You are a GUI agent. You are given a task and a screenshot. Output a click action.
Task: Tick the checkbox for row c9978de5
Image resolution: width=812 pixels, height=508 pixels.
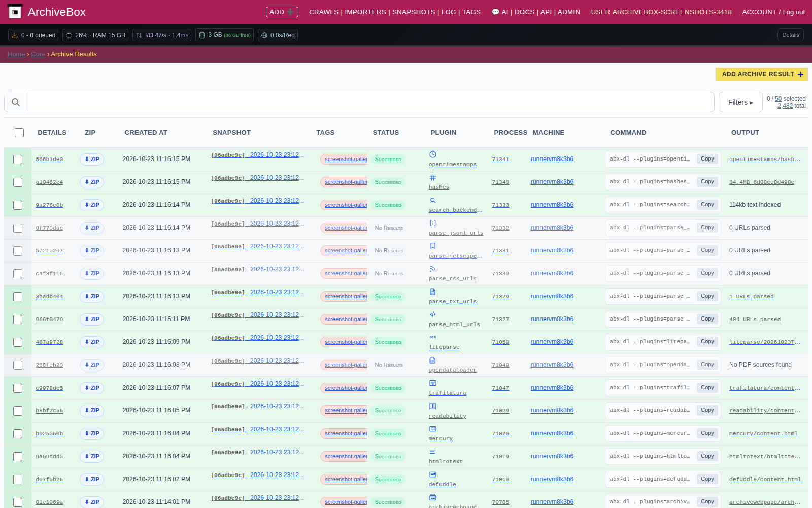pos(18,388)
